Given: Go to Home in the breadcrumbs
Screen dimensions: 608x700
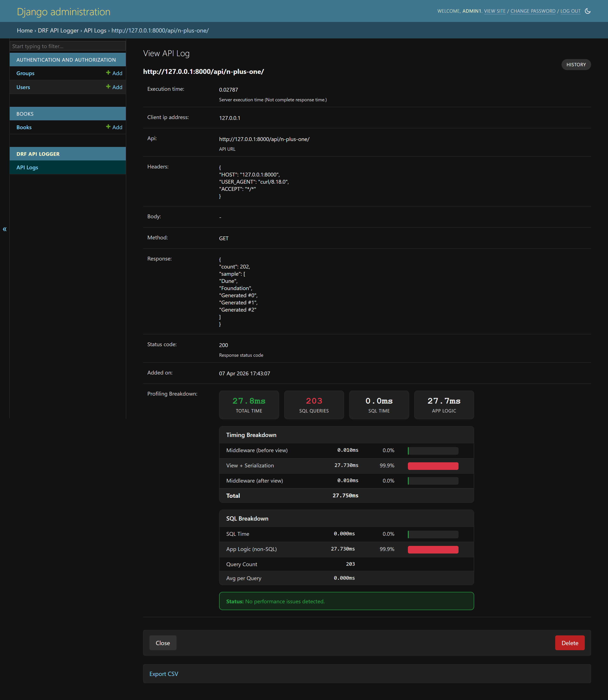Looking at the screenshot, I should point(25,31).
